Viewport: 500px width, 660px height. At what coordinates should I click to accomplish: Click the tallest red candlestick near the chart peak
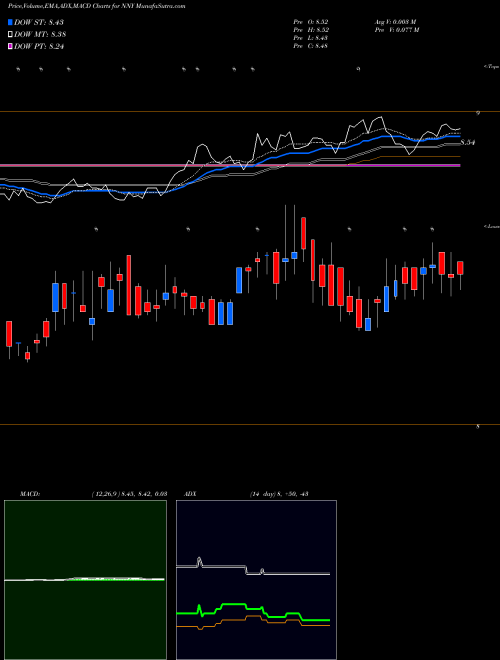(x=303, y=233)
